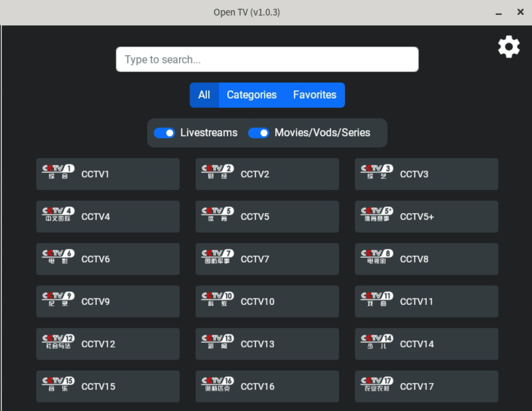The height and width of the screenshot is (411, 532).
Task: Click the CCTV12 channel logo
Action: pyautogui.click(x=58, y=342)
